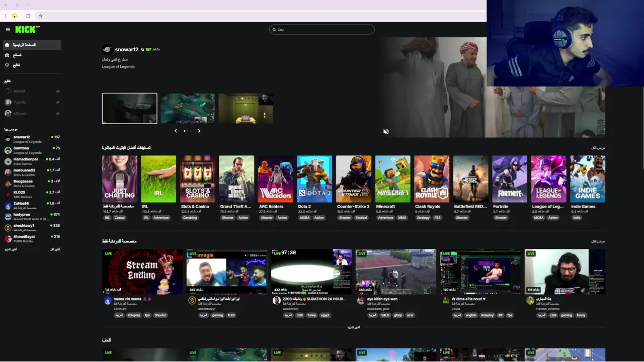Open Minecraft category card
The image size is (644, 362).
click(392, 179)
